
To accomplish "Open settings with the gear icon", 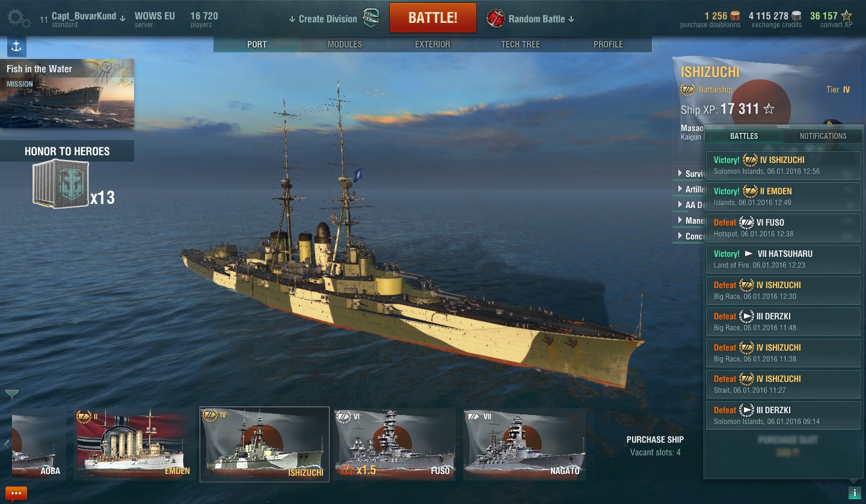I will [18, 19].
